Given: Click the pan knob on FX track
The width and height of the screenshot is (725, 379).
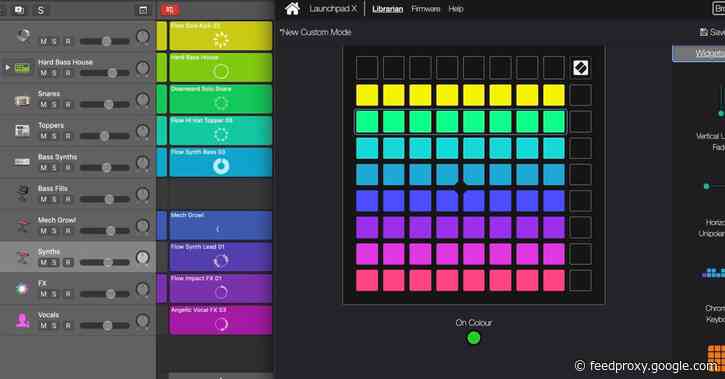Looking at the screenshot, I should tap(142, 289).
